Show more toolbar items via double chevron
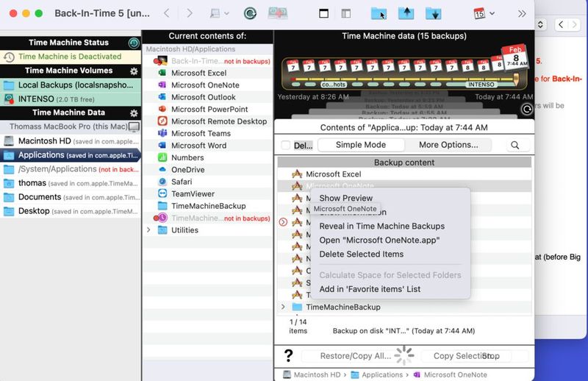Image resolution: width=588 pixels, height=381 pixels. point(522,14)
